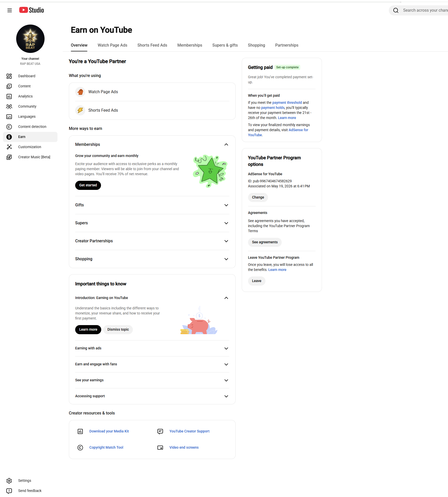Click the See agreements button

pyautogui.click(x=265, y=242)
